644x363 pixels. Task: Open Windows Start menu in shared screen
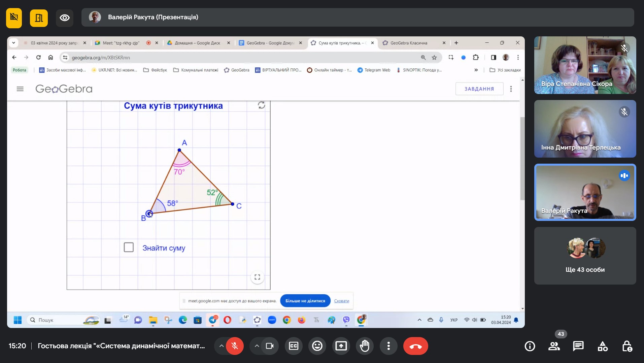coord(18,320)
